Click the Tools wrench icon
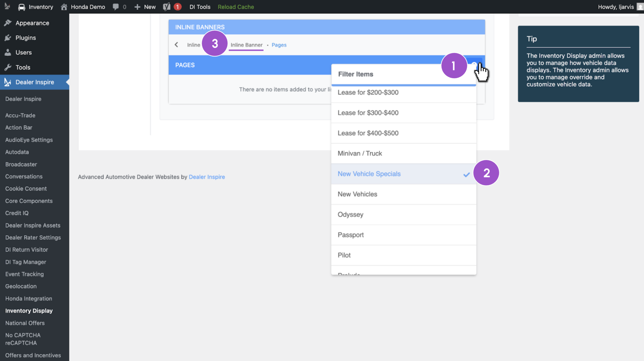Screen dimensions: 644x361 tap(8, 67)
